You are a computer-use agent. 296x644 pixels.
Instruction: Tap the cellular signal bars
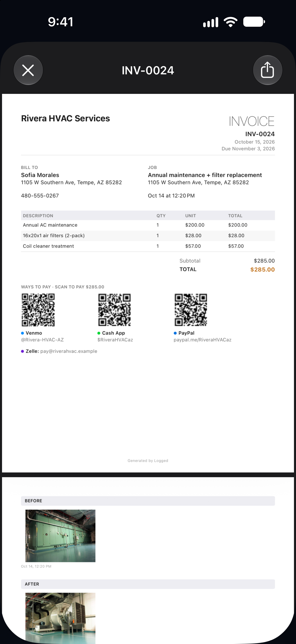(x=211, y=22)
